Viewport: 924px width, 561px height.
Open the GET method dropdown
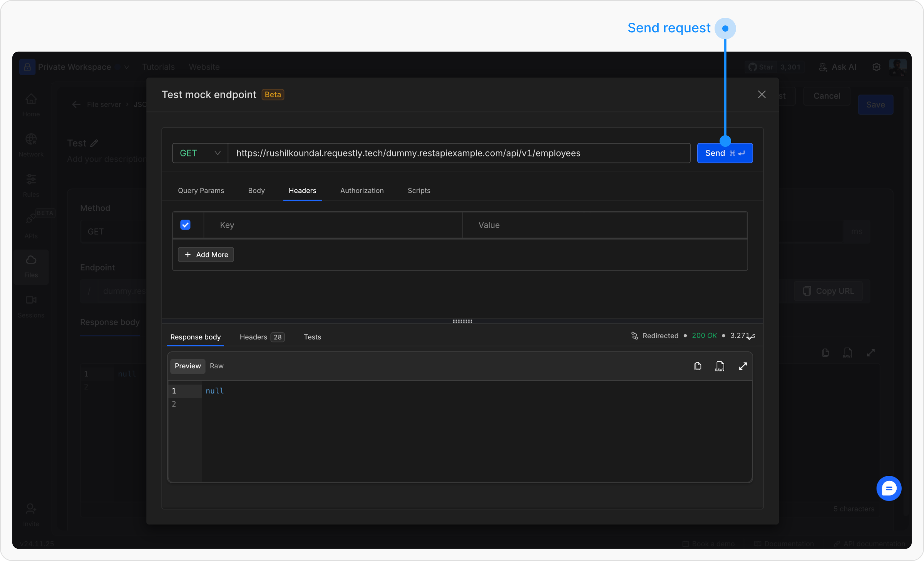tap(200, 153)
